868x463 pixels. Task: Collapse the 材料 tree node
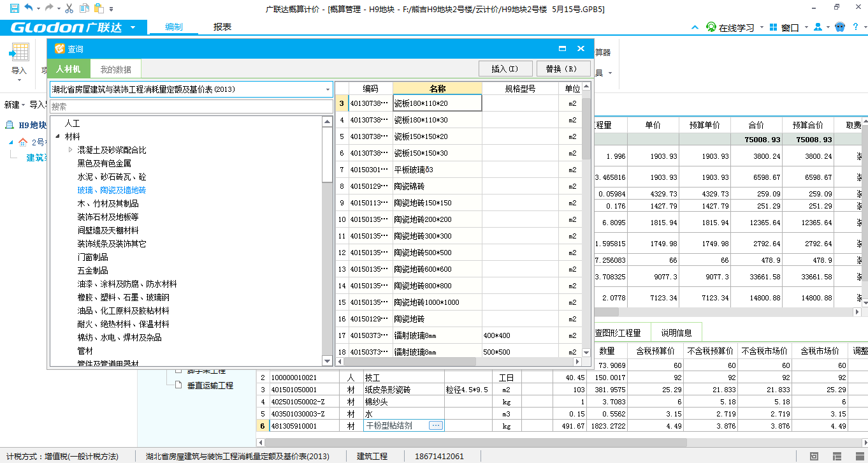57,136
